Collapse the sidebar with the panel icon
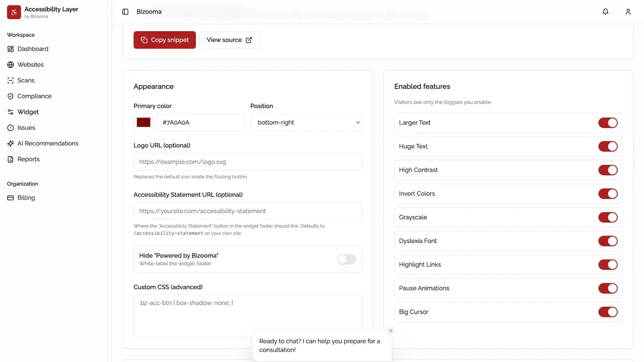This screenshot has height=362, width=644. pos(125,12)
